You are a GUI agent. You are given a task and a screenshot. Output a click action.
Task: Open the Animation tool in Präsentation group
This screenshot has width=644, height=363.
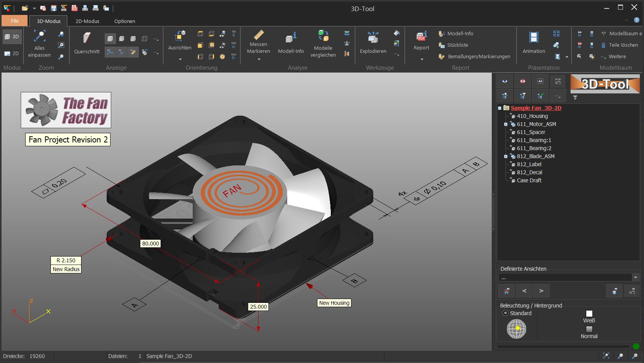point(533,42)
